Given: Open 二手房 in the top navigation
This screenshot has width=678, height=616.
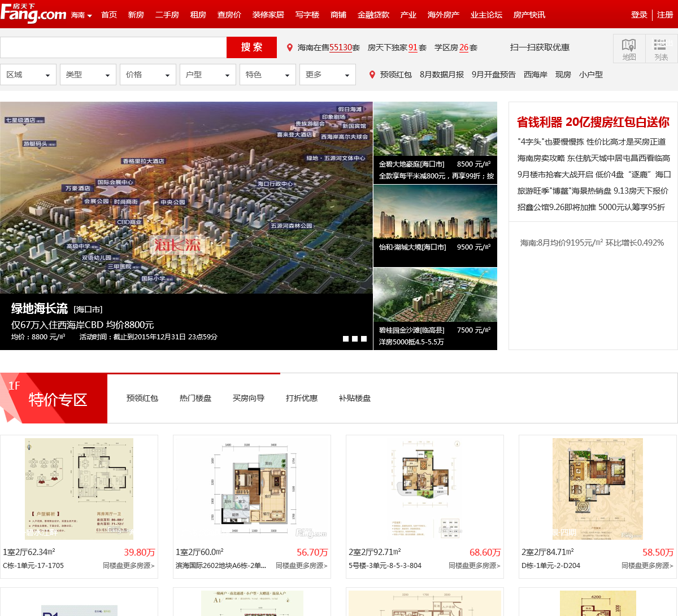Looking at the screenshot, I should coord(167,15).
